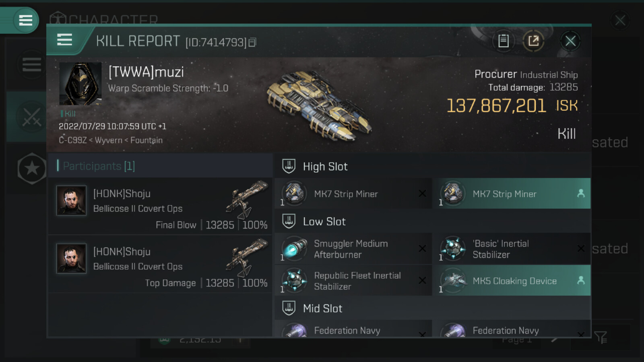The height and width of the screenshot is (362, 644).
Task: Collapse the Low Slot section
Action: pyautogui.click(x=324, y=222)
